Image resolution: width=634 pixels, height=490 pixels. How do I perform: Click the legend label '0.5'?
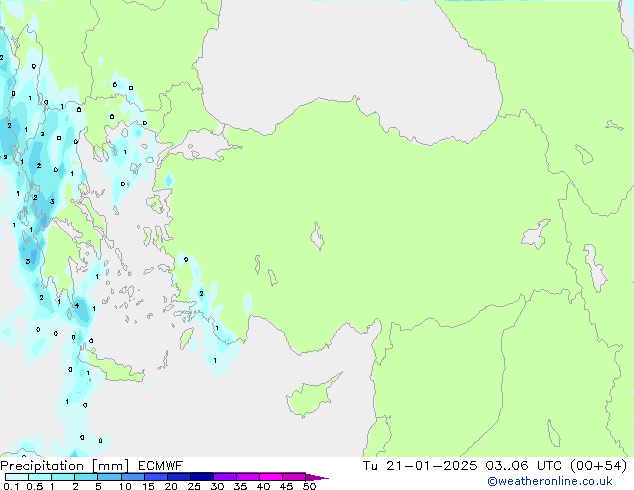34,486
